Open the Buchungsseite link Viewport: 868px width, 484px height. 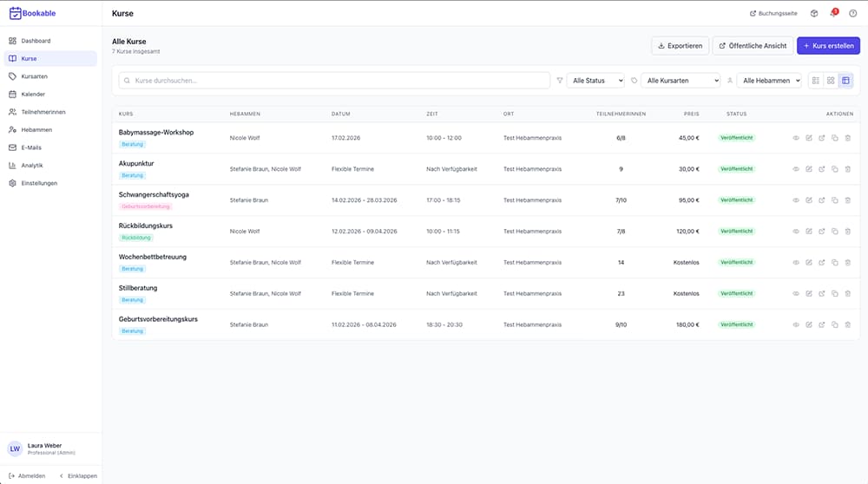pos(773,13)
